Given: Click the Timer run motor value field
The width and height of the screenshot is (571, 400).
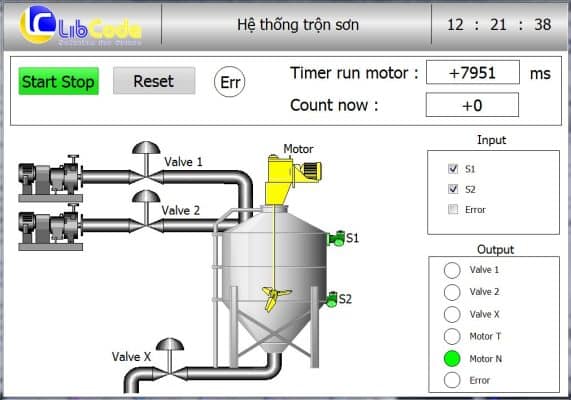Looking at the screenshot, I should (473, 72).
